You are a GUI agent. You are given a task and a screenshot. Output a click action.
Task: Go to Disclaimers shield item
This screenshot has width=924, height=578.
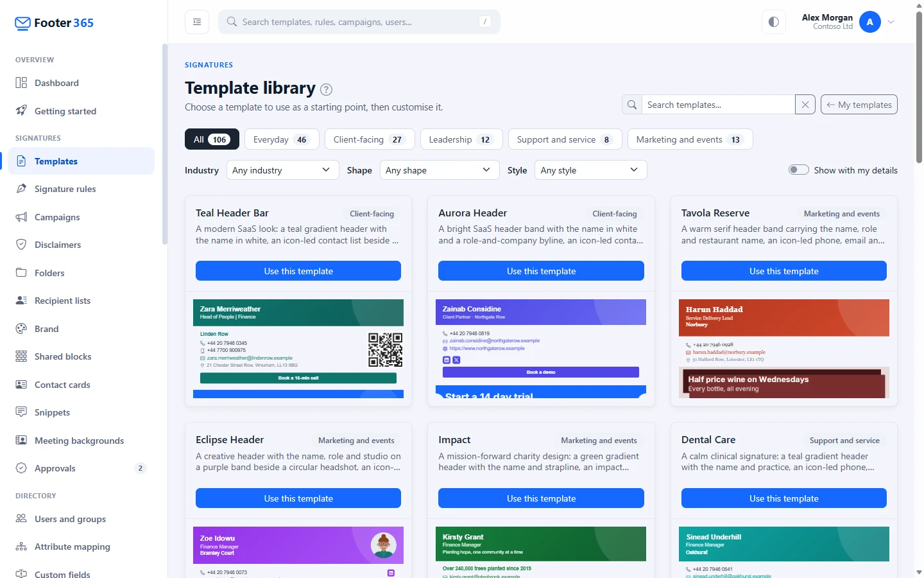[x=81, y=245]
